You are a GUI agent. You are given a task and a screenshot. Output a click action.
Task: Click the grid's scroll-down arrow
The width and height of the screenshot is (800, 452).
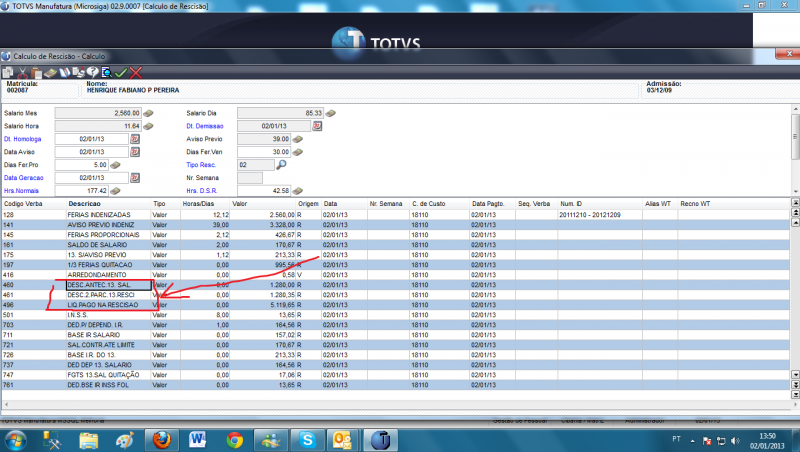coord(795,375)
